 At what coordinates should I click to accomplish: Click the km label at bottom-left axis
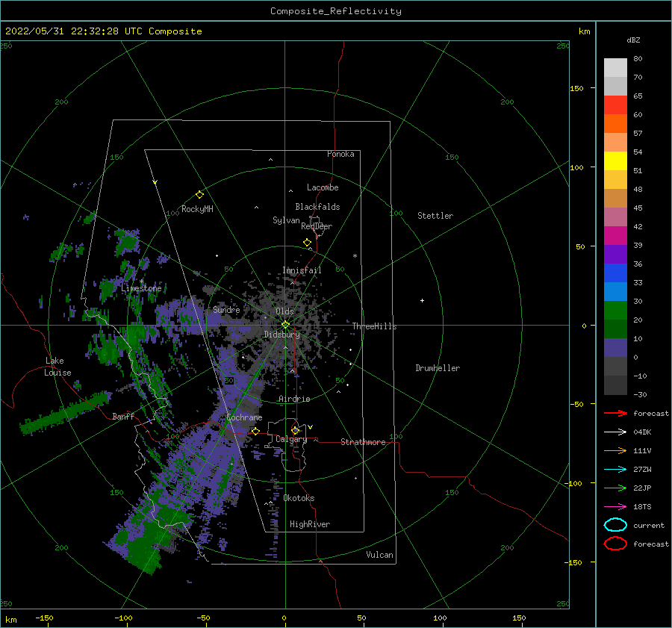[10, 620]
